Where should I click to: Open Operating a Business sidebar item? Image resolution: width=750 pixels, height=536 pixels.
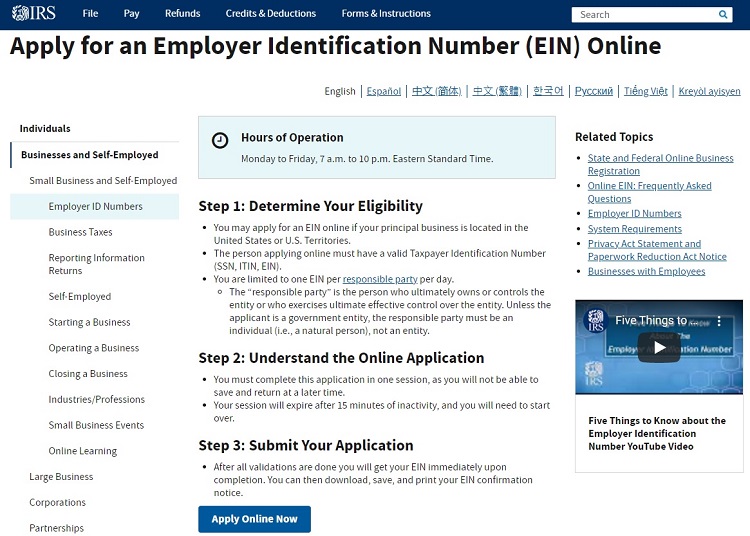pyautogui.click(x=93, y=348)
